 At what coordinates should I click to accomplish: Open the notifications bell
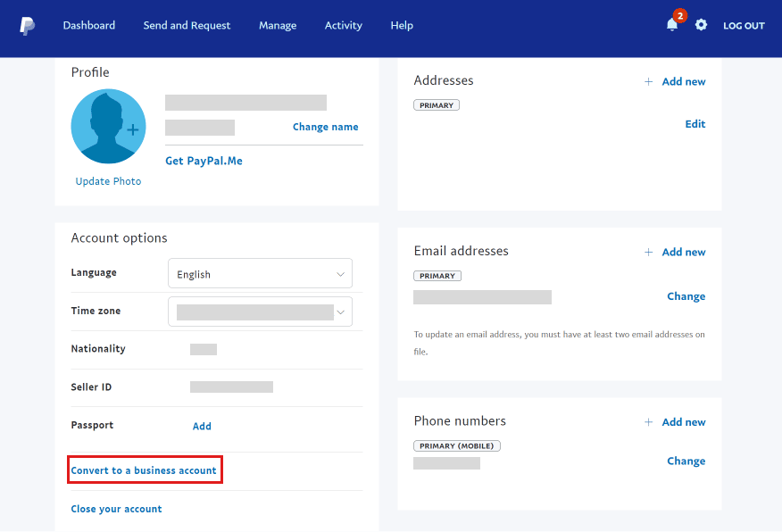[672, 24]
